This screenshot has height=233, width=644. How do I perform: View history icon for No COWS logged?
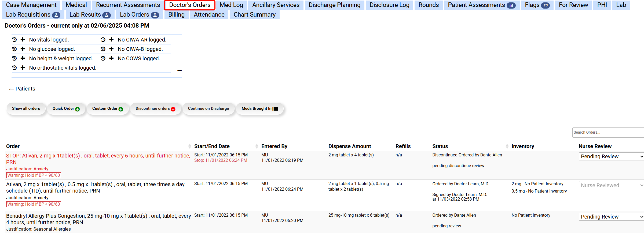(x=103, y=58)
